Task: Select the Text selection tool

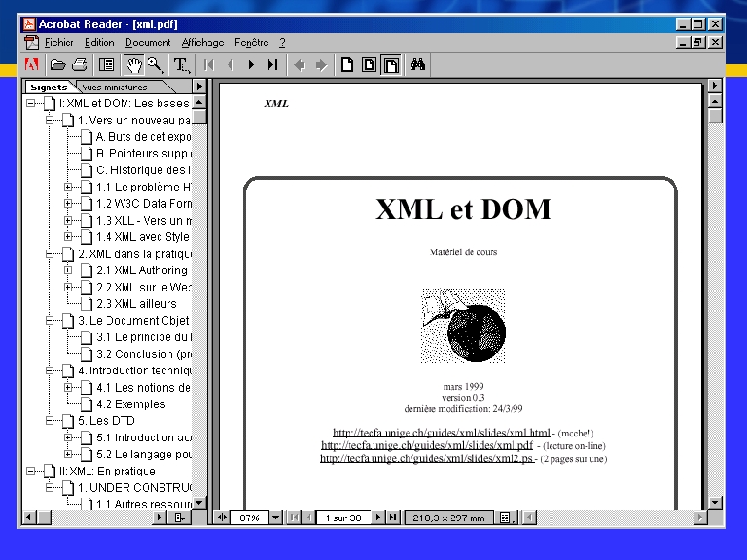Action: [x=181, y=65]
